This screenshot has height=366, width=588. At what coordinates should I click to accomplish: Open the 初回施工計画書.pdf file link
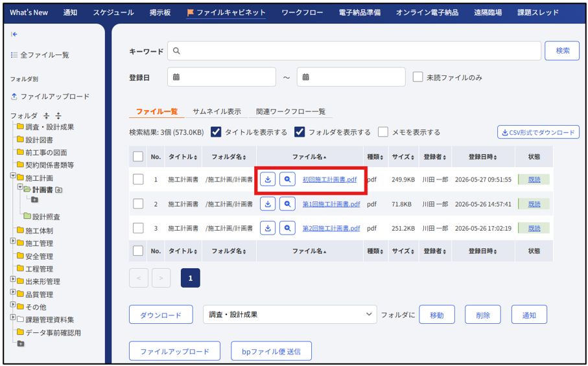[329, 179]
